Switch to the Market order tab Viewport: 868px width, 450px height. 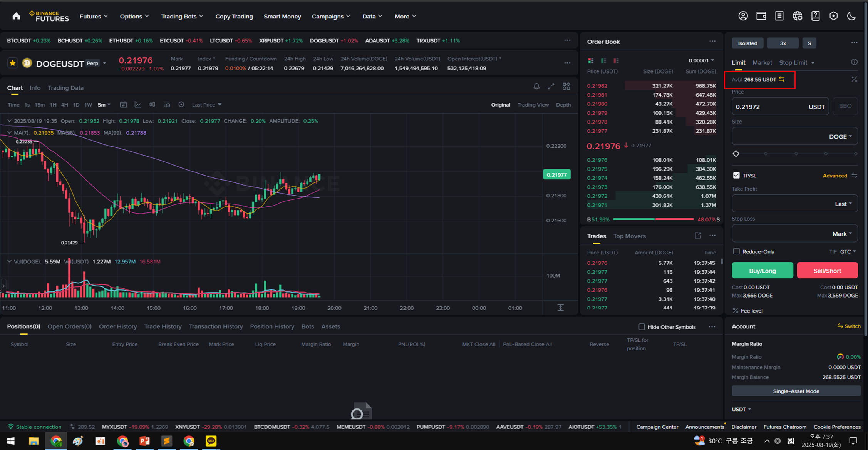pos(762,63)
